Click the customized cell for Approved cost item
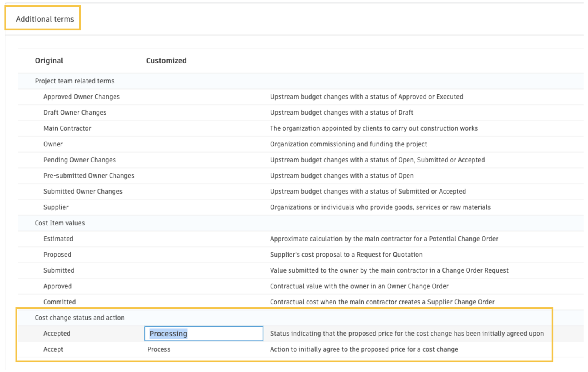The image size is (588, 372). 204,286
